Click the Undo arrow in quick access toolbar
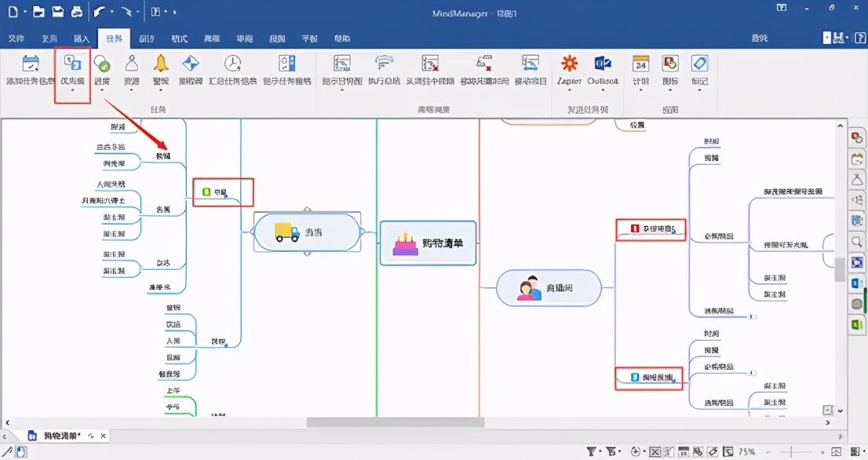This screenshot has height=460, width=868. [100, 11]
